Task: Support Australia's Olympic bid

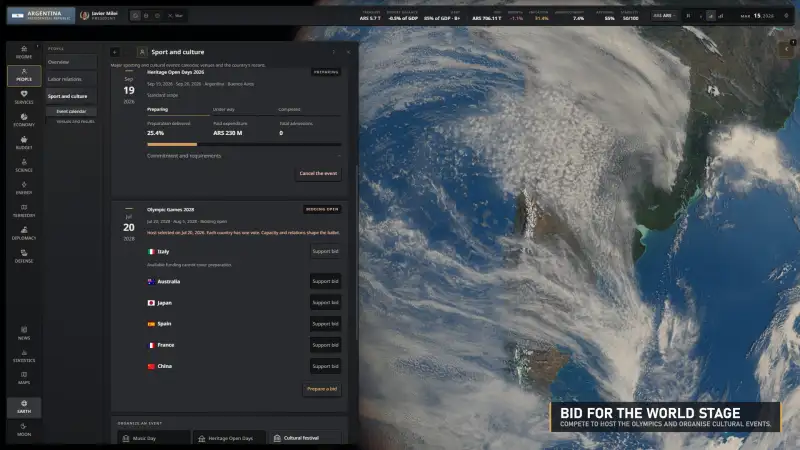Action: [x=326, y=281]
